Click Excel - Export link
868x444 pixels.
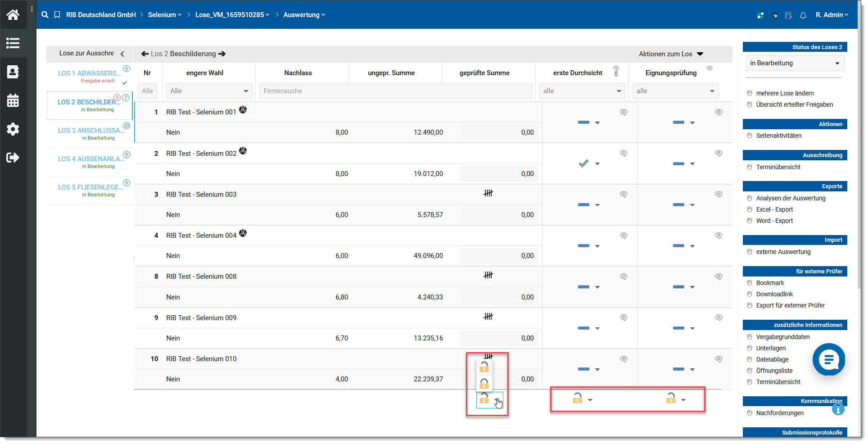774,209
